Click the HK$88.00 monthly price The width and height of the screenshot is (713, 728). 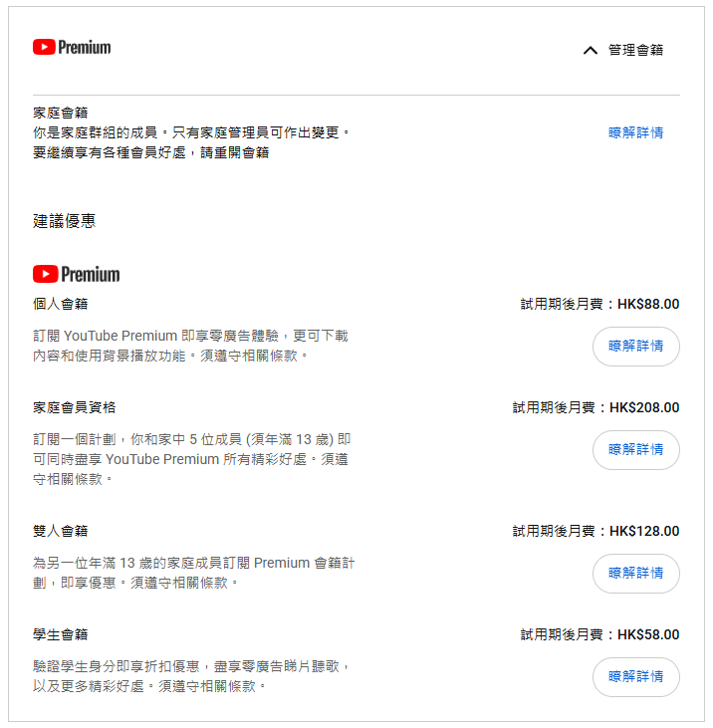[648, 304]
